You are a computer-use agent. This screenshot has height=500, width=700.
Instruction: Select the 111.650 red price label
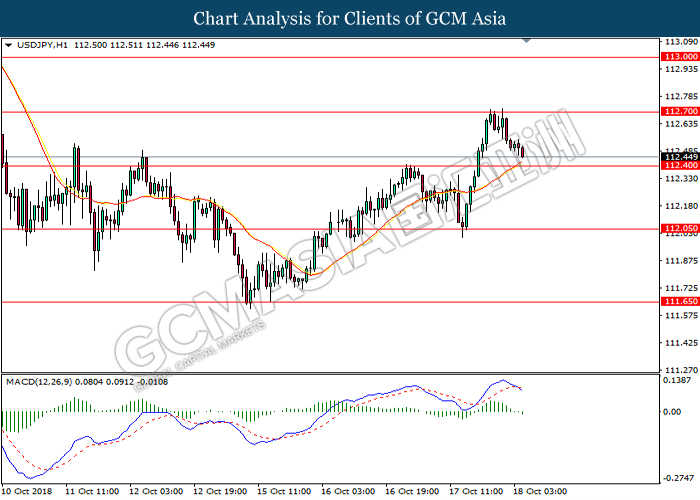tap(680, 301)
